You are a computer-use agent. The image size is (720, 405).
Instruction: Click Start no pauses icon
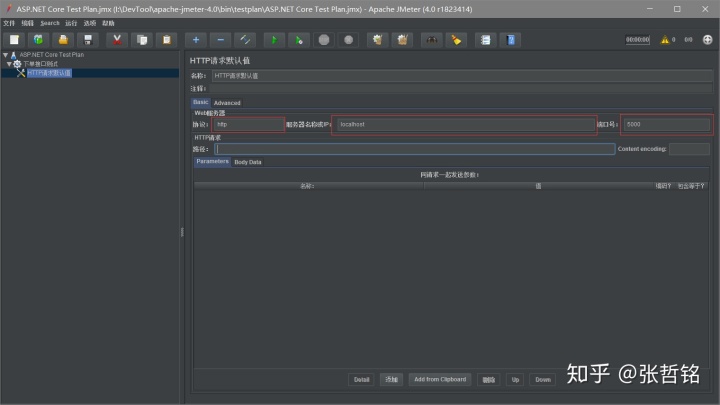pos(299,40)
